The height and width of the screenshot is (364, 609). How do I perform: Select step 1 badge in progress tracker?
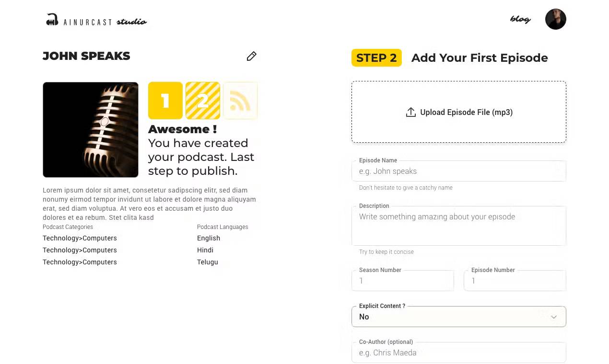[165, 101]
